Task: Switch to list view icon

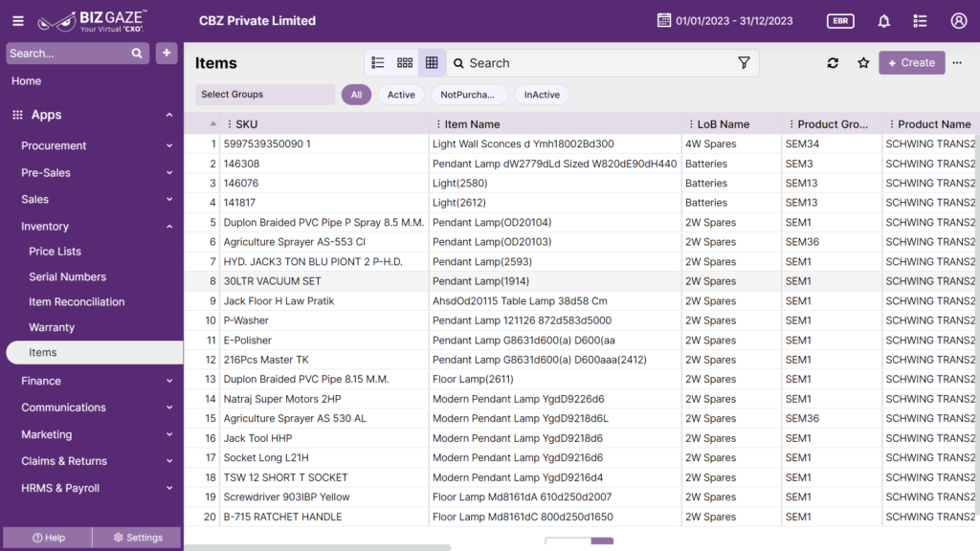Action: 377,62
